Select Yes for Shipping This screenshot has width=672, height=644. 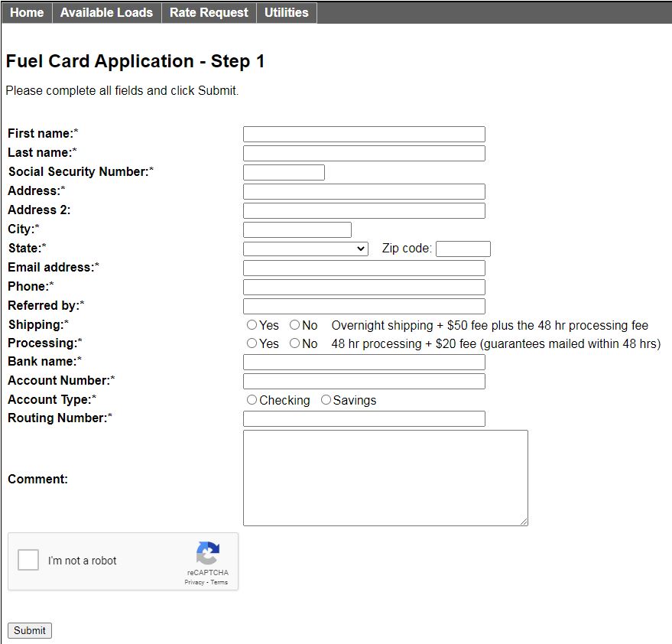251,324
